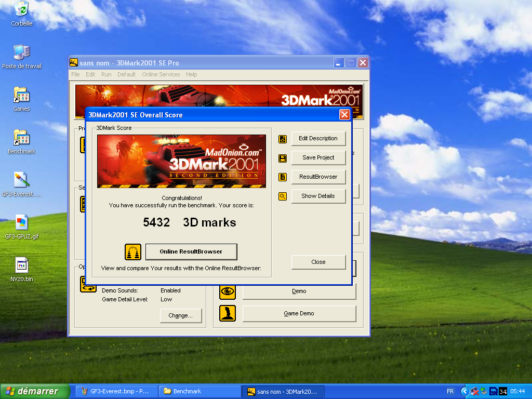Image resolution: width=532 pixels, height=399 pixels.
Task: Close the score dialog with Close button
Action: [318, 262]
